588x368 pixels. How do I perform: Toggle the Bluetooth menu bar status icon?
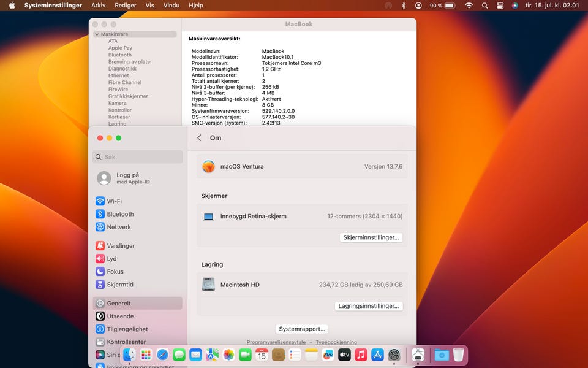(x=404, y=5)
